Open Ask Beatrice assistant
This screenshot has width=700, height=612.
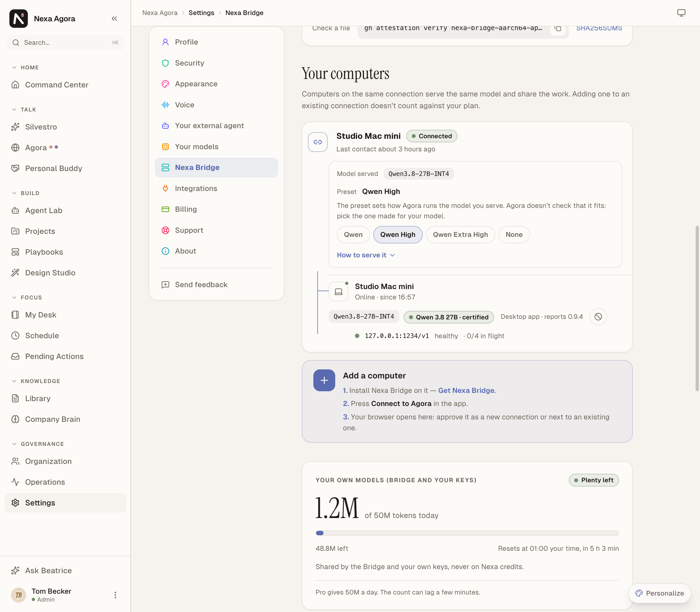pyautogui.click(x=65, y=570)
